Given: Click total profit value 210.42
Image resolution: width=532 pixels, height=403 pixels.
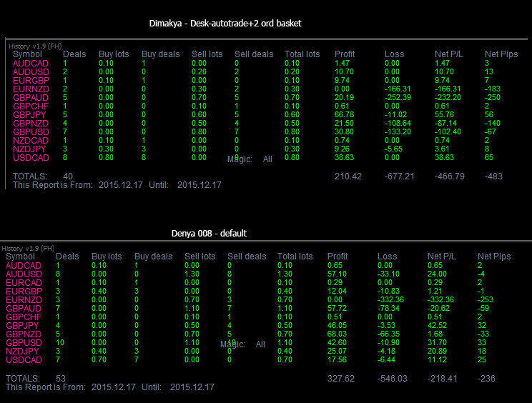Looking at the screenshot, I should coord(348,176).
